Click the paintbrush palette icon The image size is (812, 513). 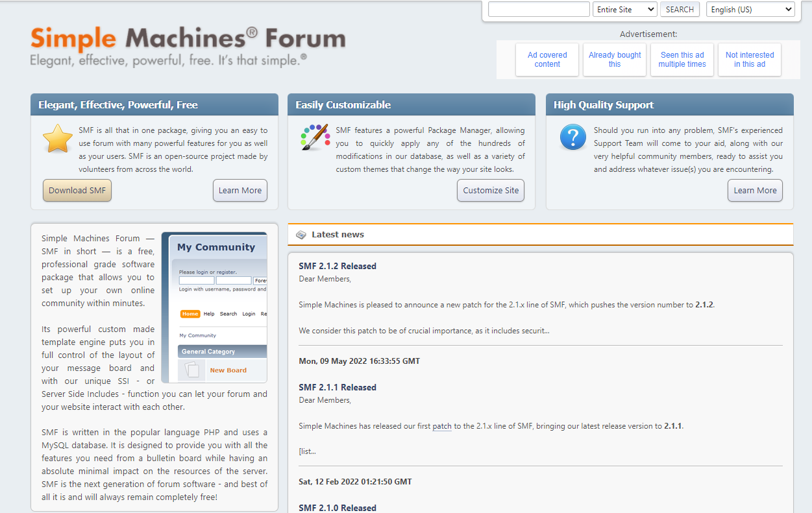(315, 137)
